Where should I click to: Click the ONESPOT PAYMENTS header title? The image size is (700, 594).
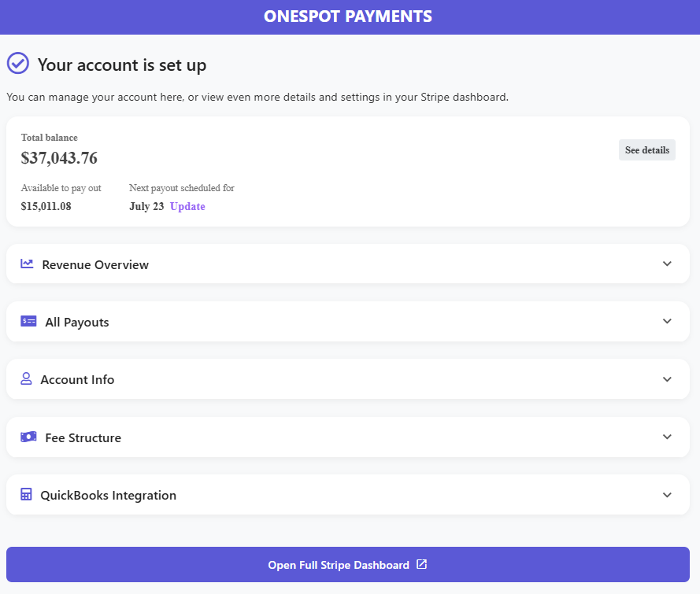(x=348, y=17)
